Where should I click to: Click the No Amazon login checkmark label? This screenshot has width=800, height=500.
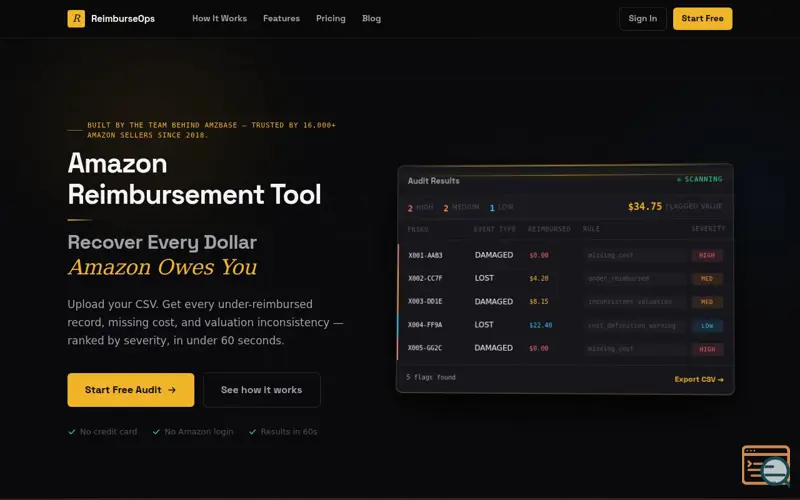(x=193, y=432)
